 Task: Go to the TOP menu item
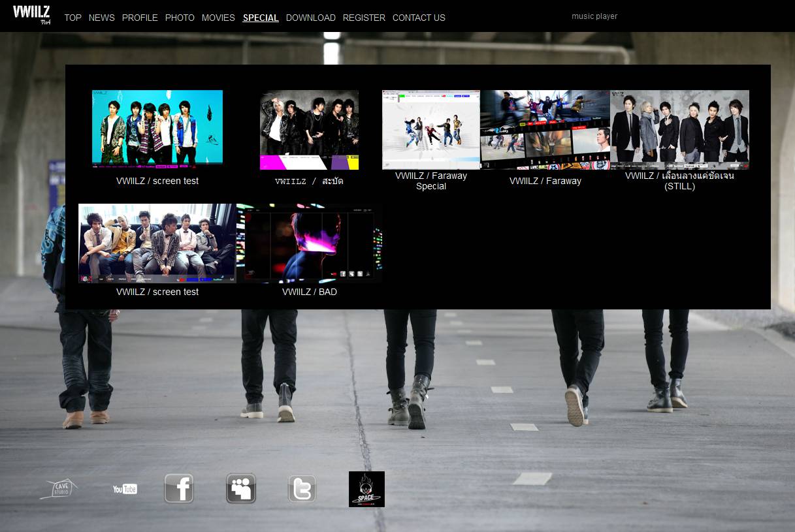(x=73, y=18)
